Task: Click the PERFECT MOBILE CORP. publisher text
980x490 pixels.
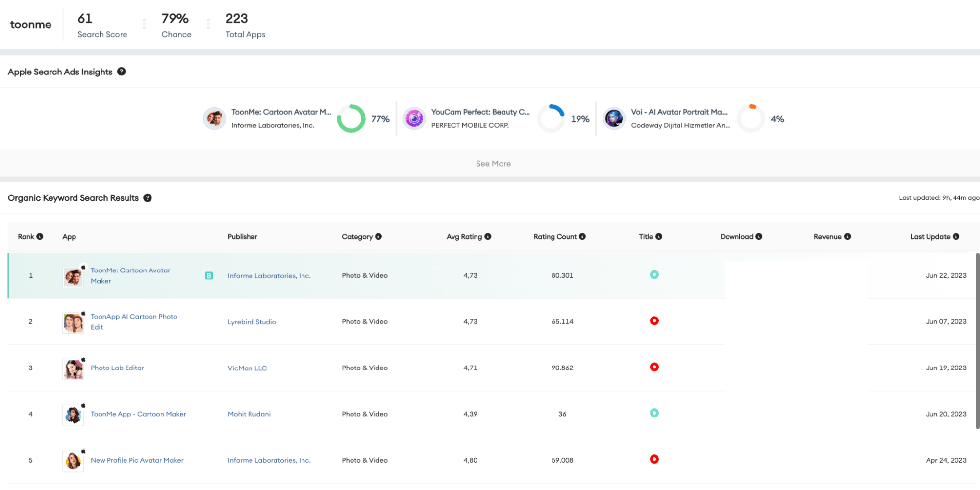Action: pyautogui.click(x=470, y=125)
